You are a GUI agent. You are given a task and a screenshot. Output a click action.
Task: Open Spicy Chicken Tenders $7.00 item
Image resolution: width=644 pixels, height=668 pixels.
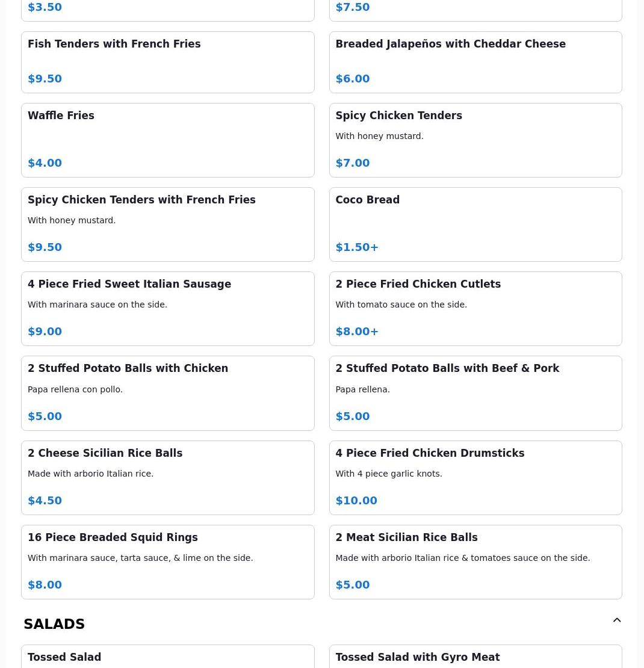click(x=475, y=140)
